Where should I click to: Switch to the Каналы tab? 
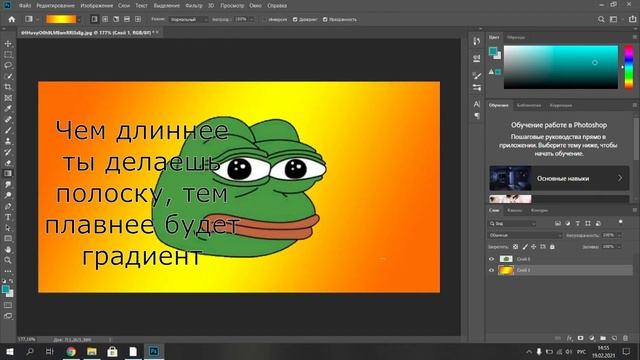coord(515,211)
